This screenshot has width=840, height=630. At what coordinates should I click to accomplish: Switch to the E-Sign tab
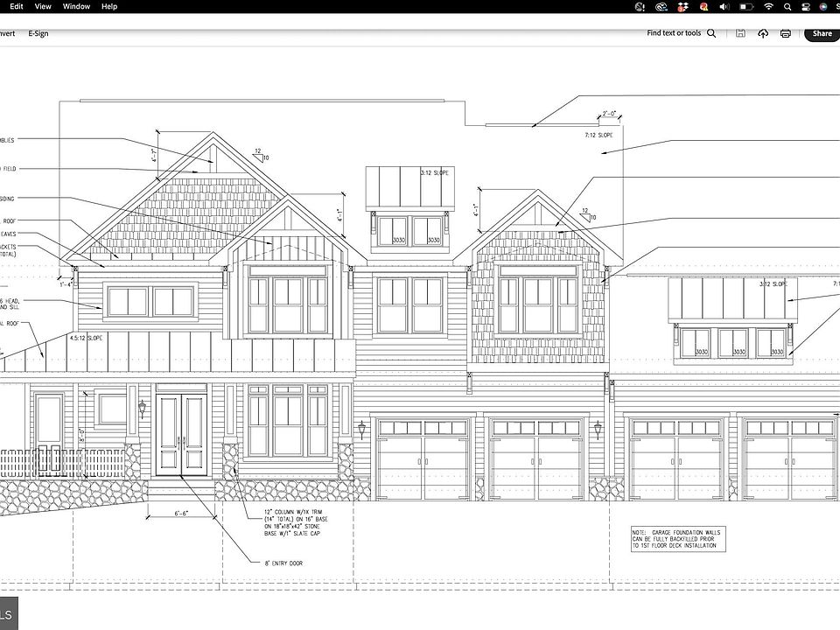[x=38, y=33]
